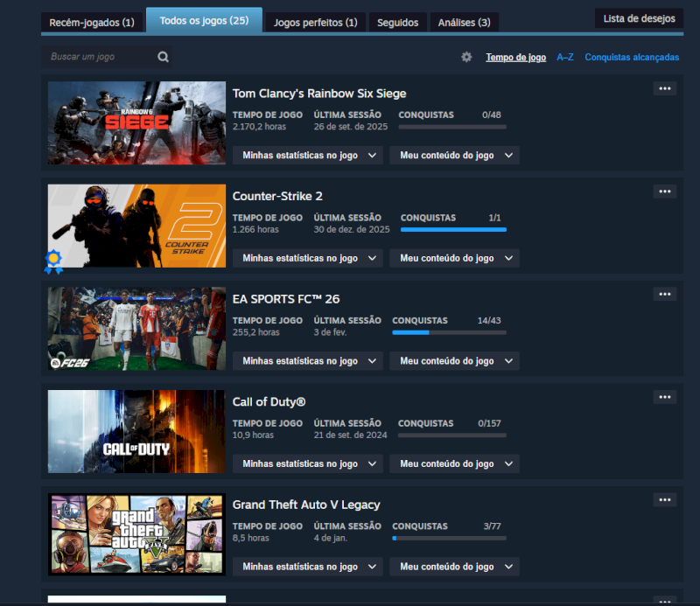The width and height of the screenshot is (700, 606).
Task: Open three-dots menu for Call of Duty
Action: pyautogui.click(x=665, y=397)
